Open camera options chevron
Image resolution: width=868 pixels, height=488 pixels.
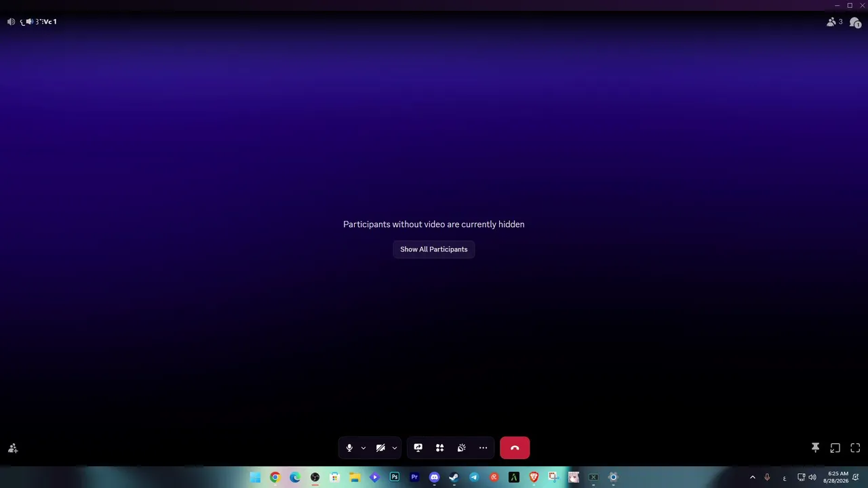coord(394,448)
